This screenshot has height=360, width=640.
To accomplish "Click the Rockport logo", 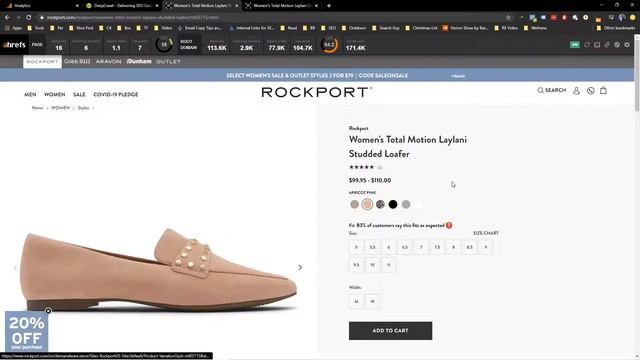I will (316, 92).
